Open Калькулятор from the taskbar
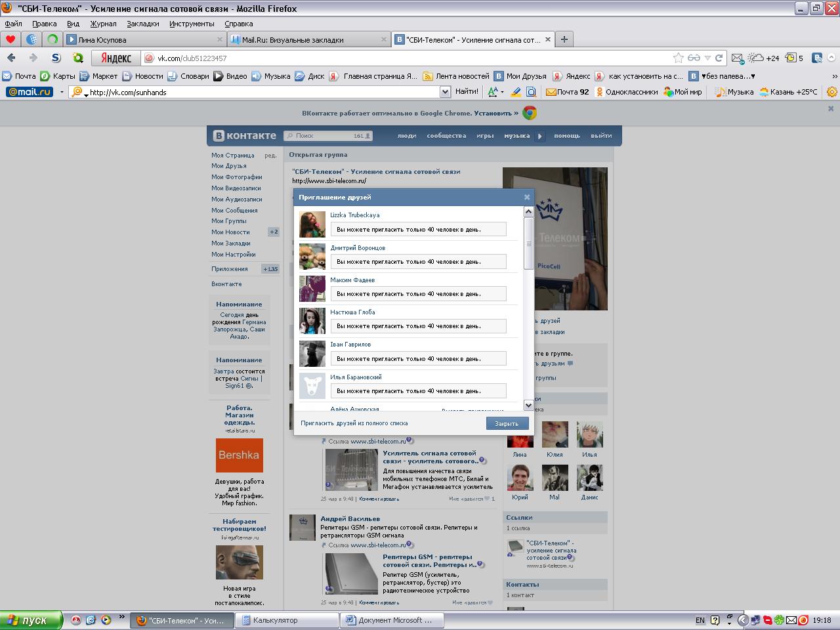The width and height of the screenshot is (840, 630). pyautogui.click(x=287, y=620)
